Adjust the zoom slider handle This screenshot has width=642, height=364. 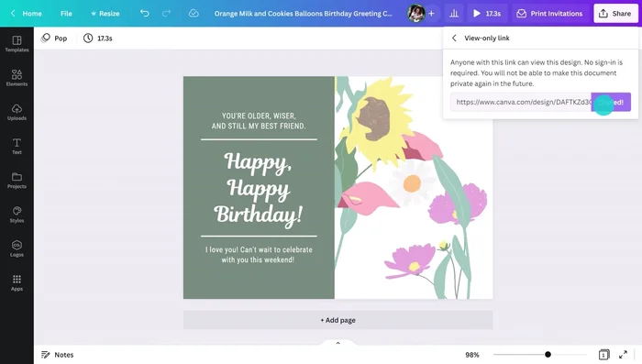pos(548,355)
